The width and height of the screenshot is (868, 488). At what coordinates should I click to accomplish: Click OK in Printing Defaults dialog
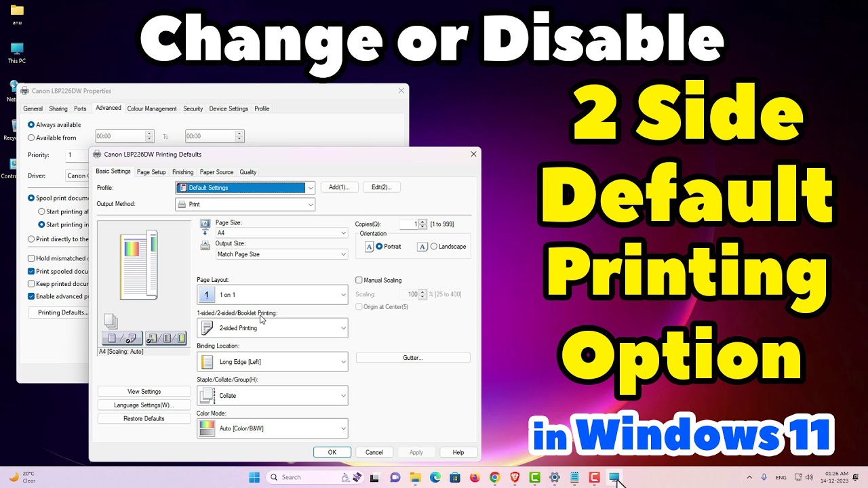coord(332,452)
